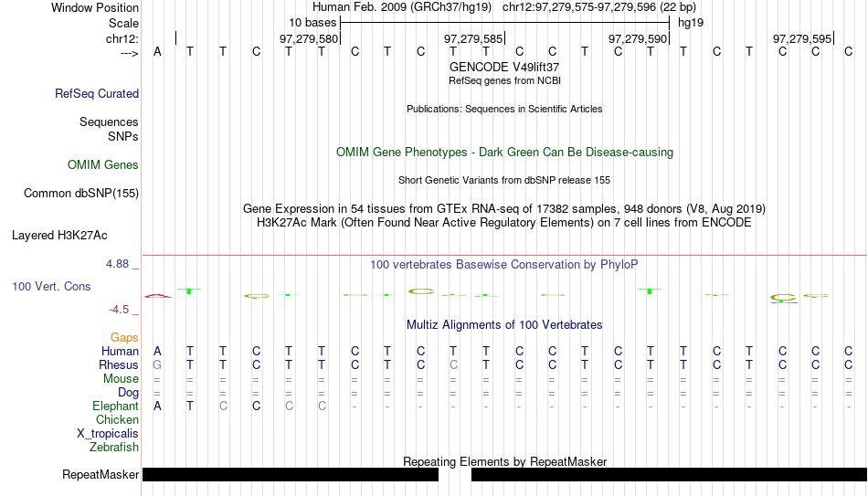Screen dimensions: 868x496
Task: Click Short Genetic Variants from dbSNP title
Action: [504, 180]
